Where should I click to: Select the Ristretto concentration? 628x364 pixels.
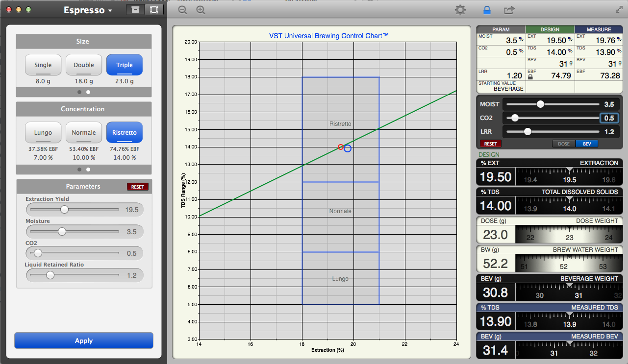125,132
